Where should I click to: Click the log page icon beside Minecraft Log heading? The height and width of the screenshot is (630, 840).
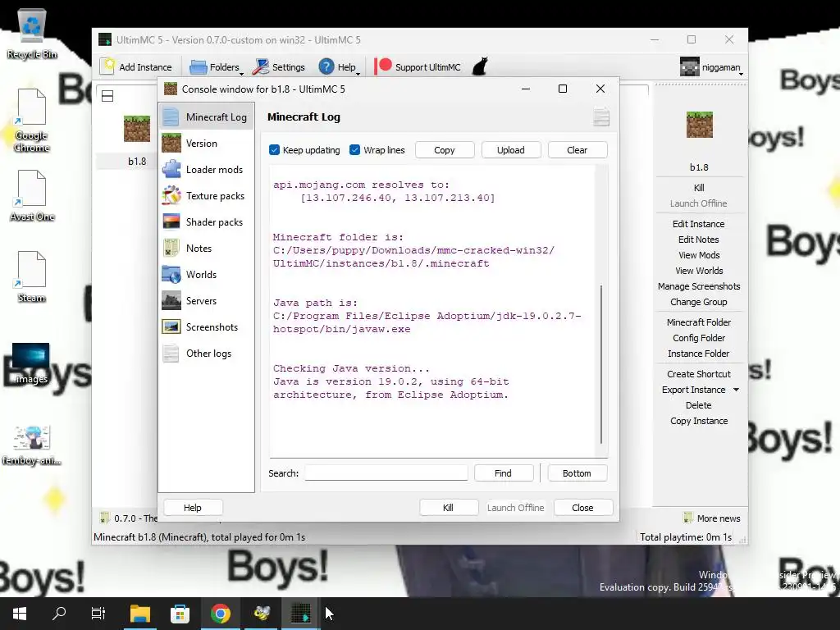[601, 116]
